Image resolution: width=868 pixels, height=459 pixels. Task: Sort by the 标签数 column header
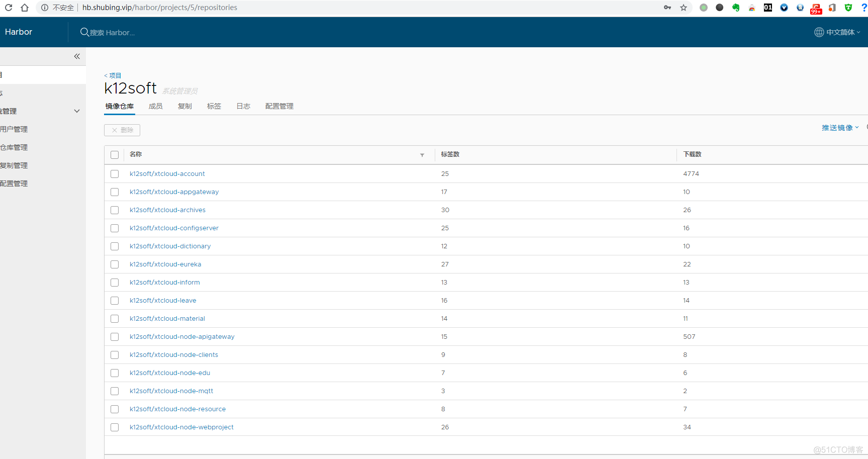[450, 154]
